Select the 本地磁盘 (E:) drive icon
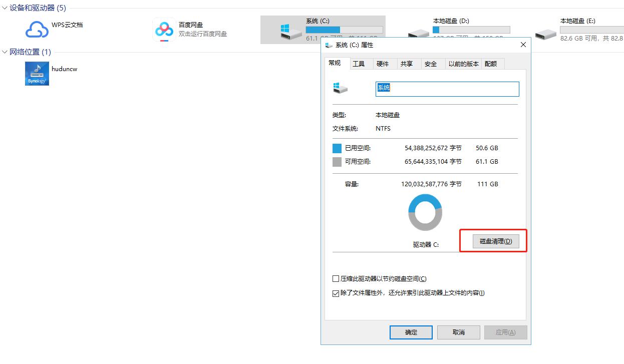624x364 pixels. point(545,34)
